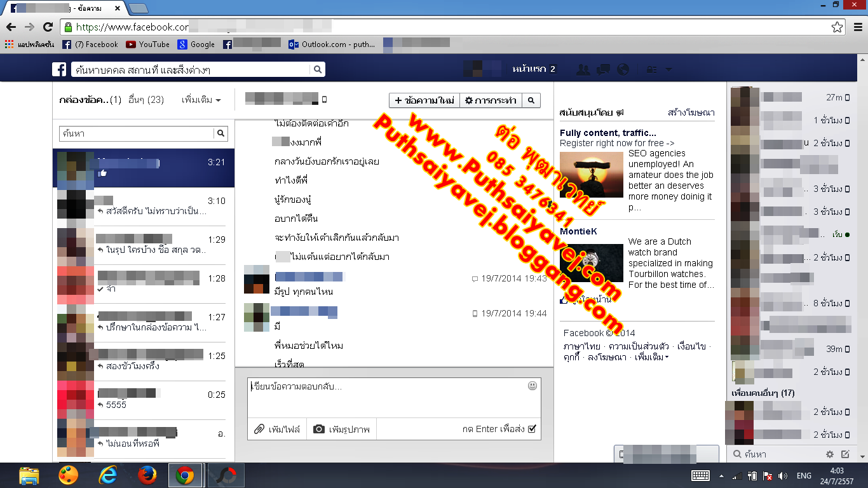The height and width of the screenshot is (488, 868).
Task: Open chat sidebar options gear icon
Action: 830,454
